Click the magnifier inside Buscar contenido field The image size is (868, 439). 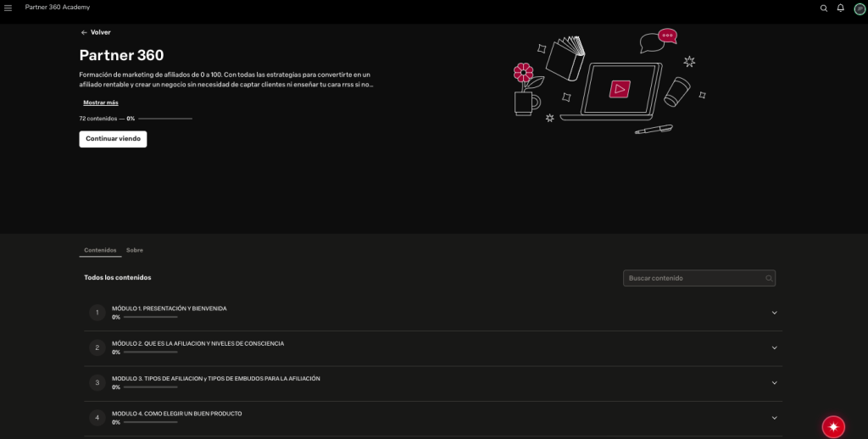coord(768,279)
